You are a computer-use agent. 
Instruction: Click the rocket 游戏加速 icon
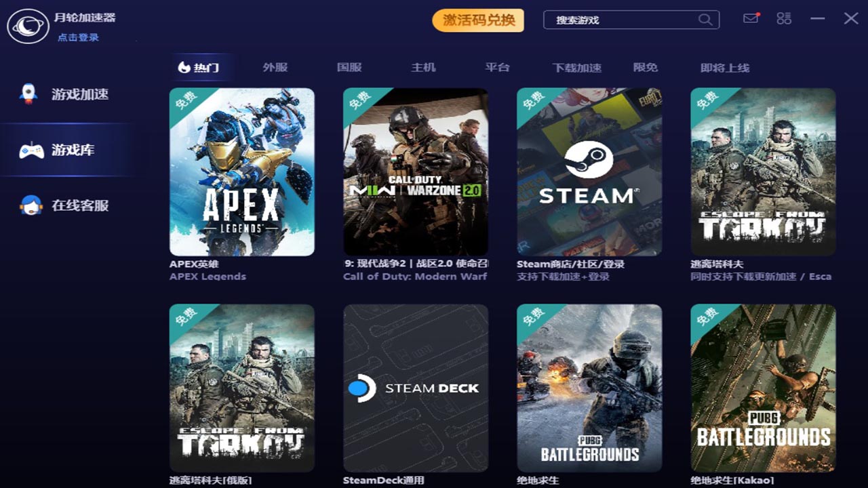click(28, 94)
